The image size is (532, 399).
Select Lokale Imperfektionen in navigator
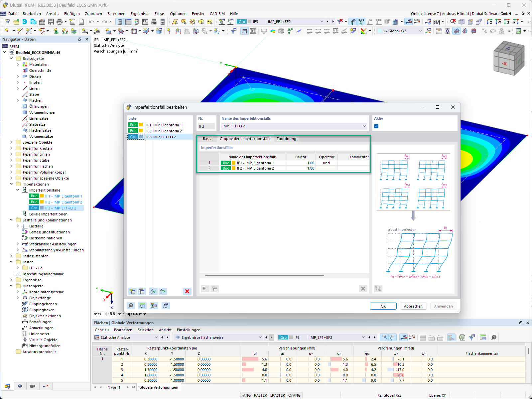(48, 214)
